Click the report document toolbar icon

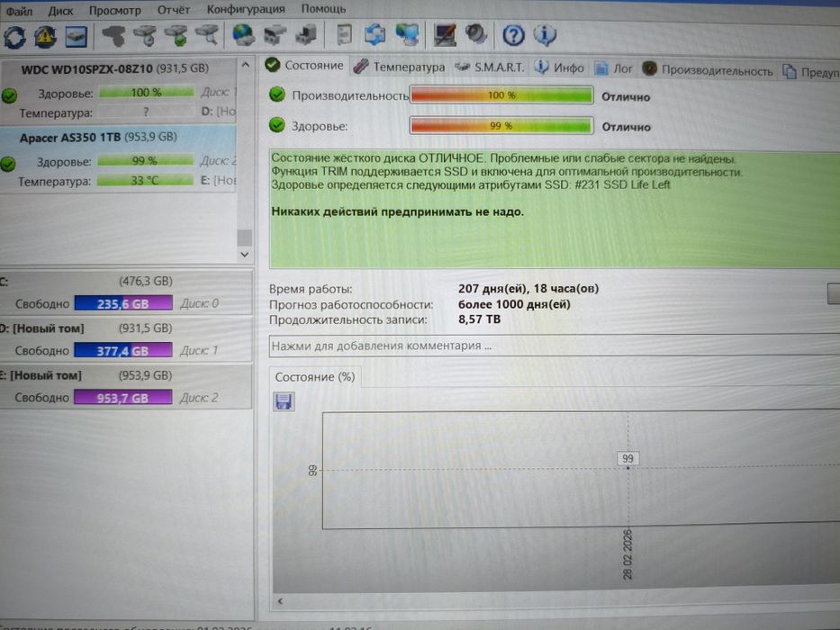coord(344,35)
